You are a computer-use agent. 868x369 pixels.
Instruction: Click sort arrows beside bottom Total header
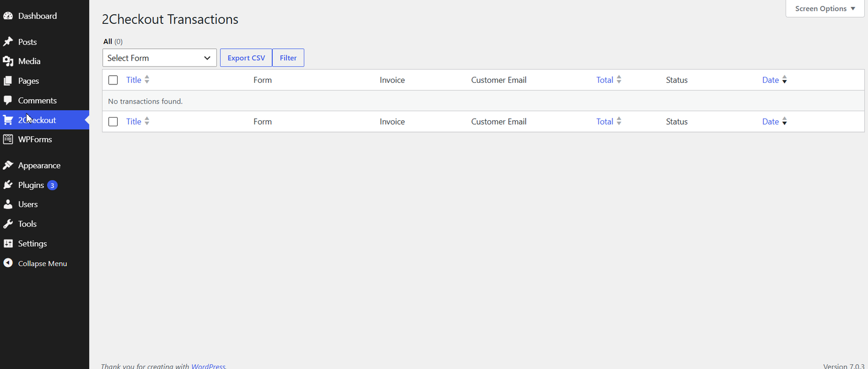[619, 121]
